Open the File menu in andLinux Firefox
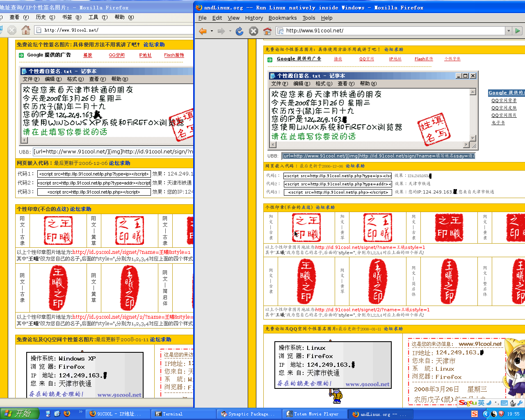This screenshot has width=525, height=420. click(x=203, y=18)
